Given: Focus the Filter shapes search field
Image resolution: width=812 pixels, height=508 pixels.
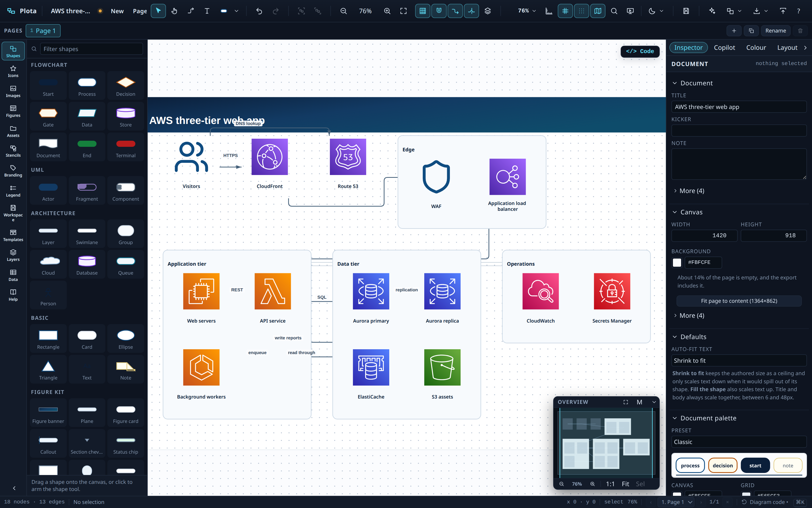Looking at the screenshot, I should coord(91,49).
